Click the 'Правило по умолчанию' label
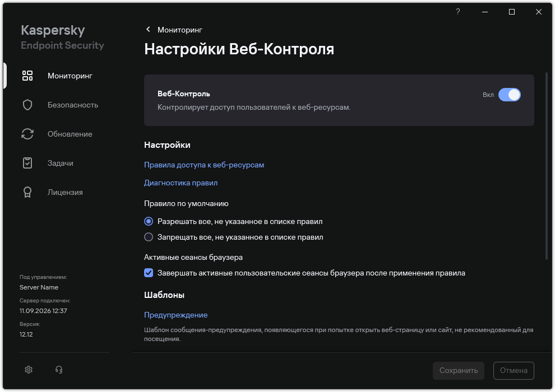Image resolution: width=555 pixels, height=392 pixels. [x=186, y=204]
